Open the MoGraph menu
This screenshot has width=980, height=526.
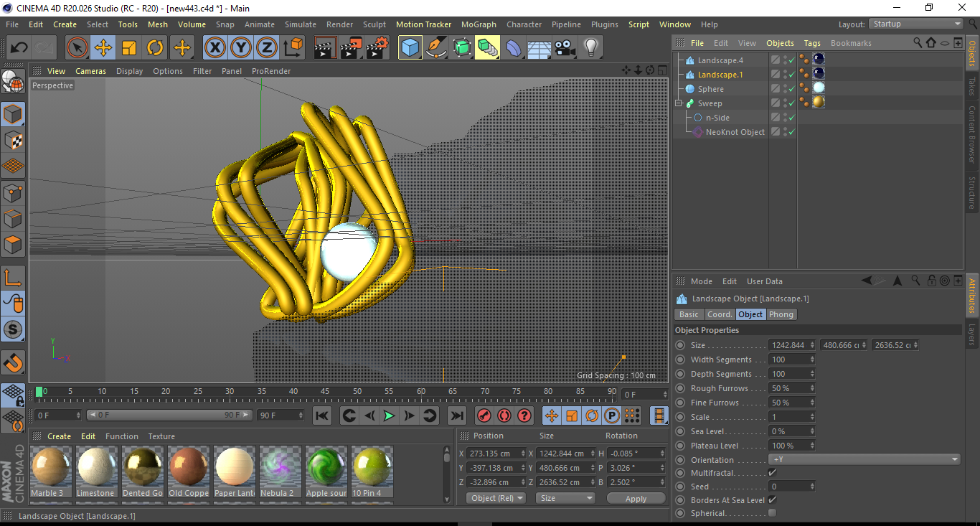point(479,24)
